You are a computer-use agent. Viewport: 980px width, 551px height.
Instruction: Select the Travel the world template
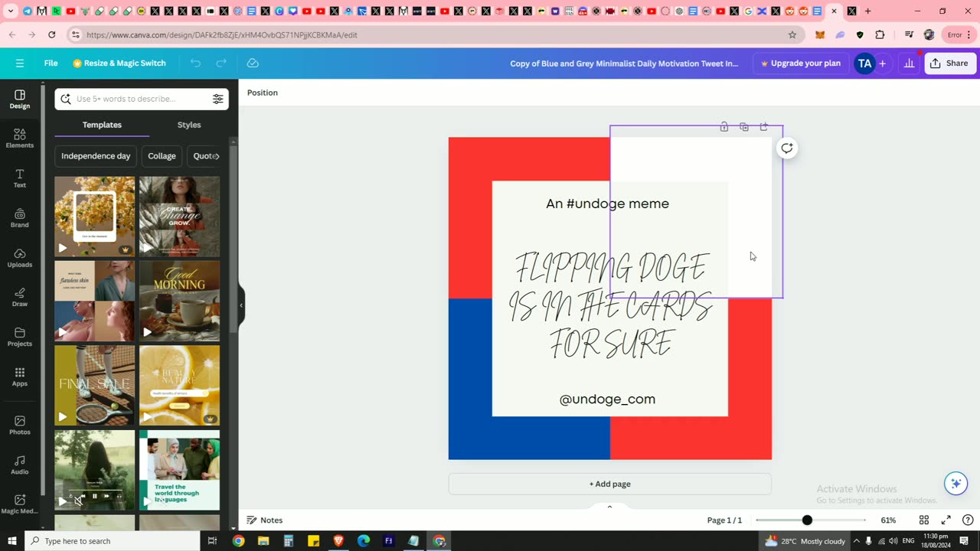pyautogui.click(x=179, y=470)
